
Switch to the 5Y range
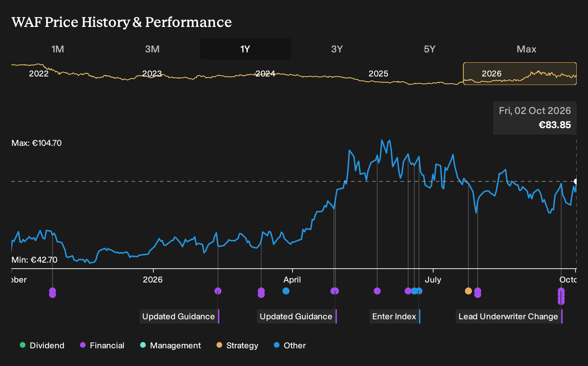click(430, 49)
